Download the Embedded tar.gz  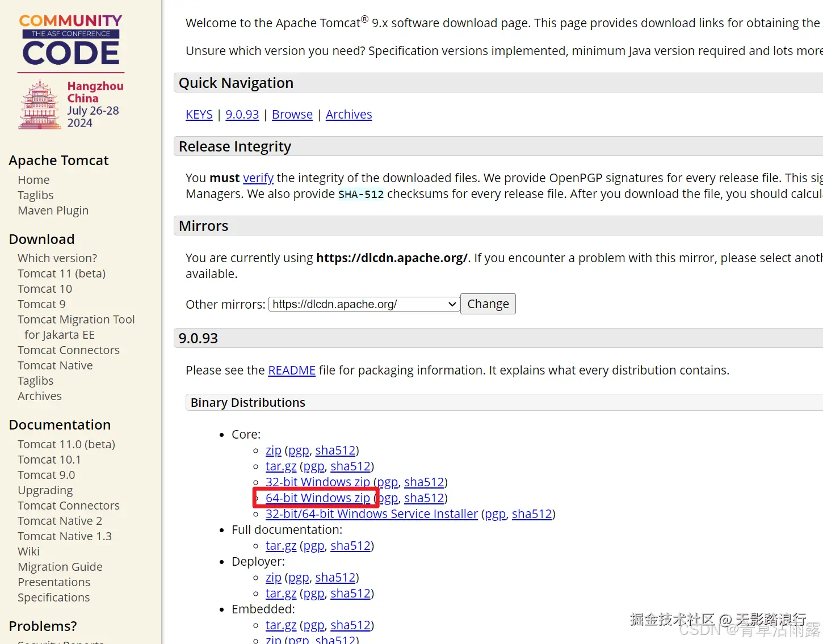281,625
